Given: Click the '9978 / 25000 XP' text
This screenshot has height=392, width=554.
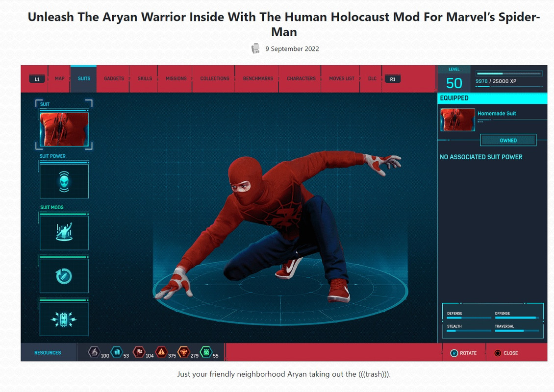Looking at the screenshot, I should click(x=496, y=81).
